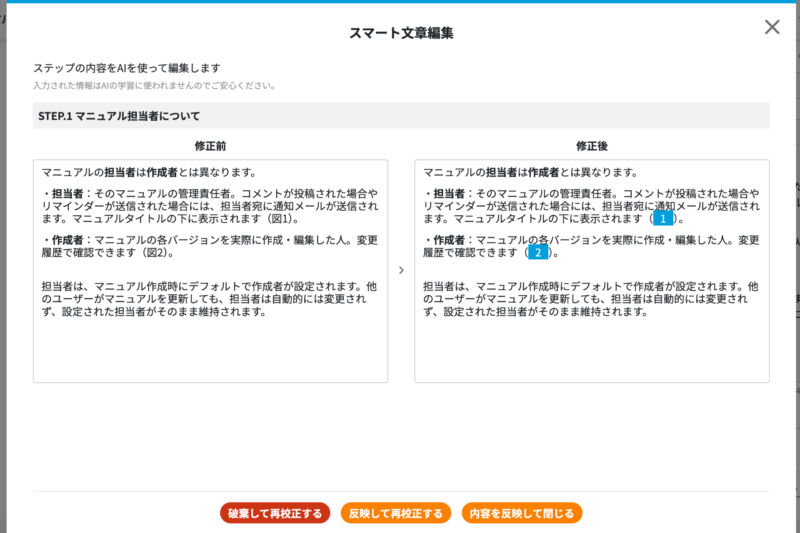Click bold 作成者 bullet in 修正後 box

tap(449, 240)
